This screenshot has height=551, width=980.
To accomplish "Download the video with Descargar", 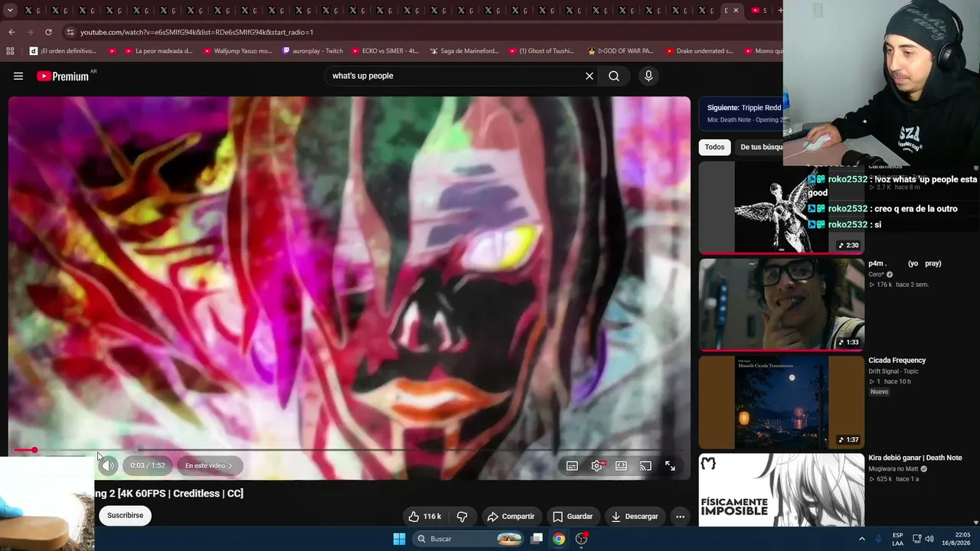I will pos(635,517).
